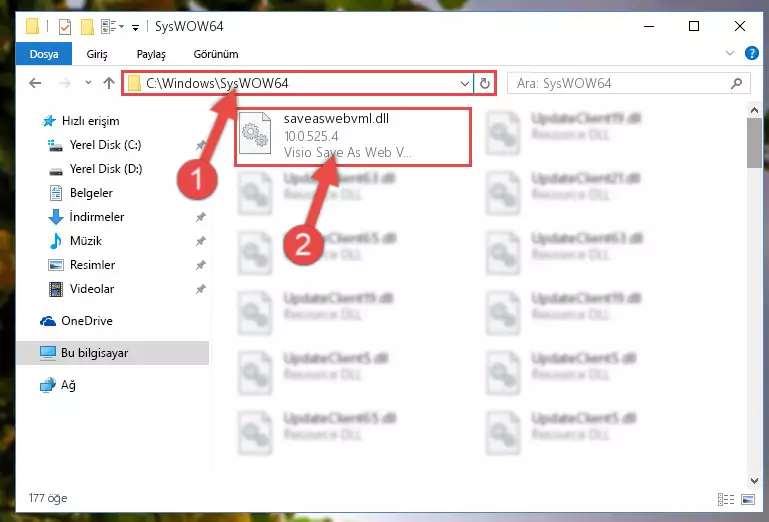
Task: Open the Belgeler folder
Action: coord(91,193)
